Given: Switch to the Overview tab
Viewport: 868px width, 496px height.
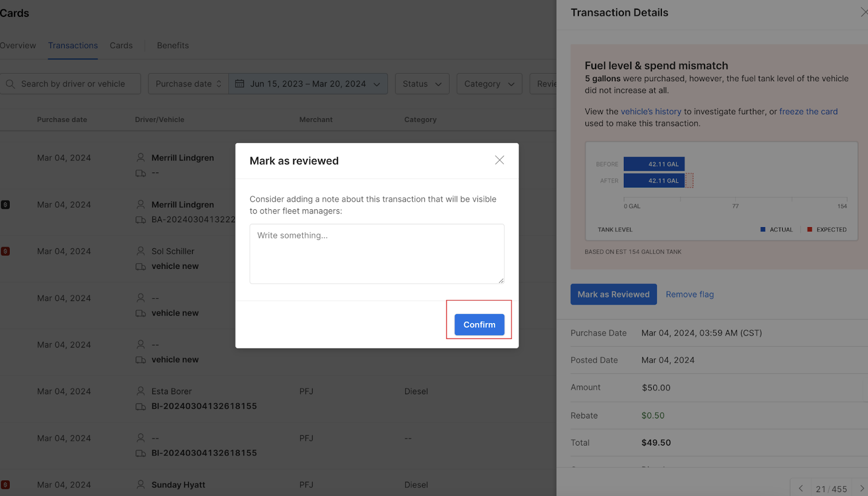Looking at the screenshot, I should tap(18, 46).
